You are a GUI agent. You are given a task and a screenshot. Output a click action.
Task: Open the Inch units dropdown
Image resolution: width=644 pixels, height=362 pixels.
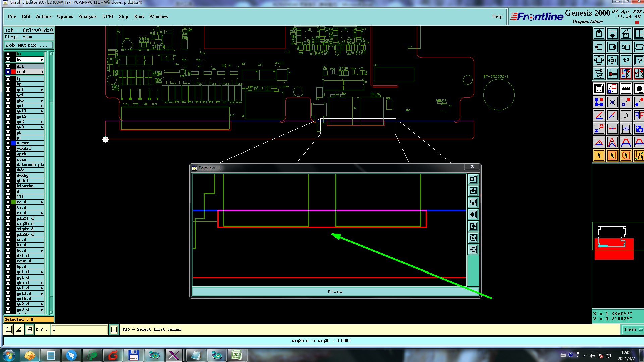pos(633,330)
